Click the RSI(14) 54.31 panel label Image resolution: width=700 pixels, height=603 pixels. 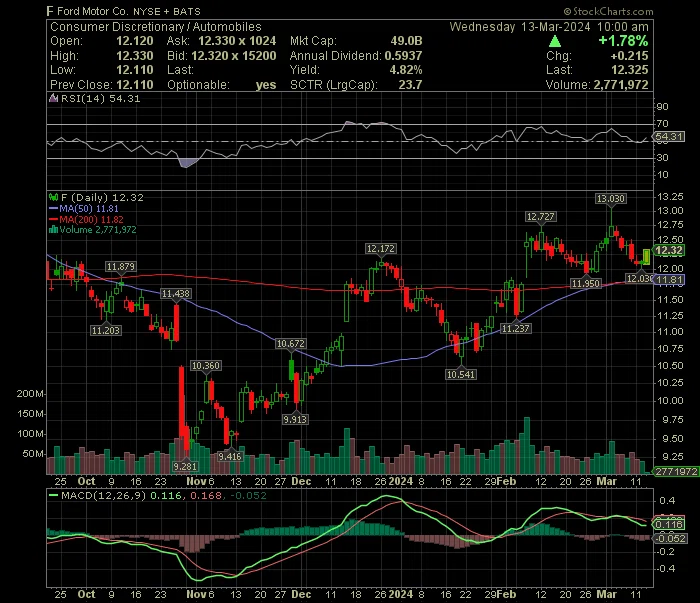100,98
